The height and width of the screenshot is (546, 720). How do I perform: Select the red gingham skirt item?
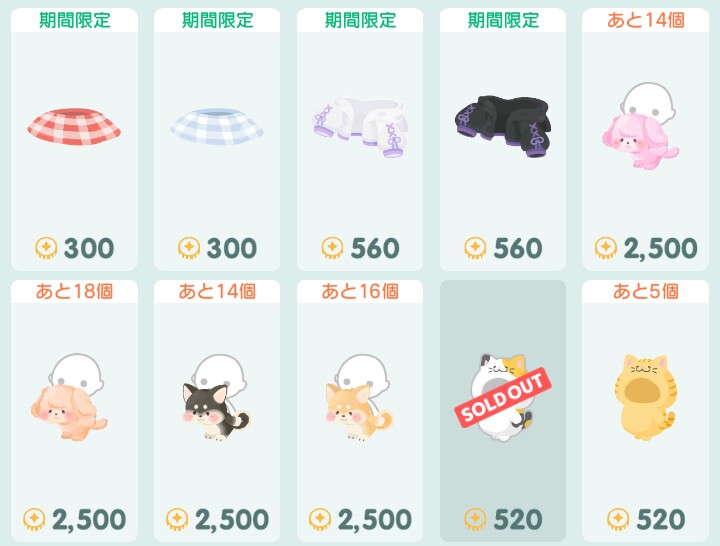pyautogui.click(x=74, y=127)
